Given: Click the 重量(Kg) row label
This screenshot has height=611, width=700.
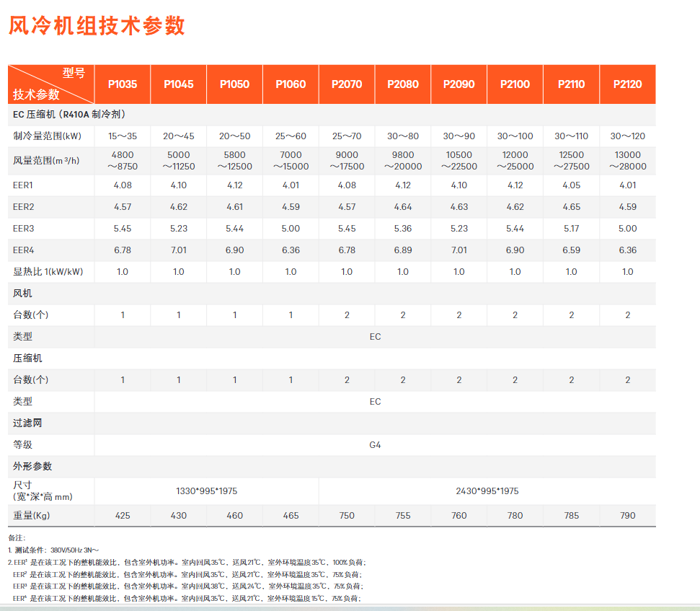Looking at the screenshot, I should click(x=32, y=516).
